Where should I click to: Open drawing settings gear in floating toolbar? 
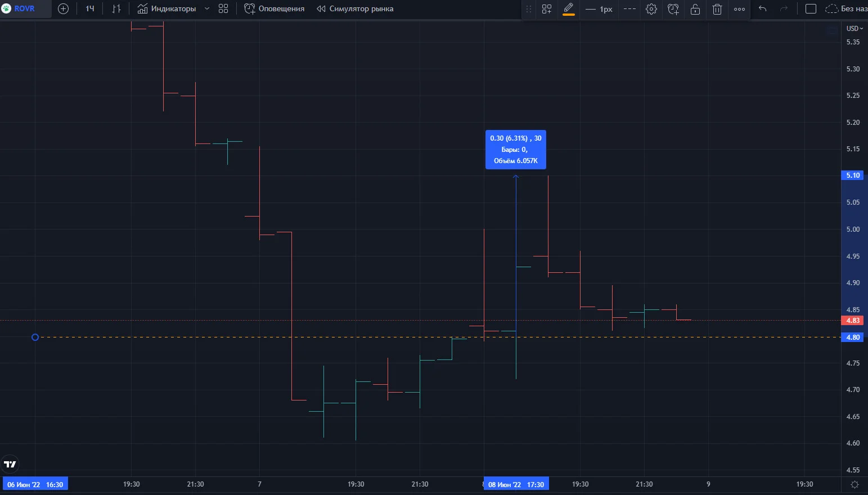651,9
